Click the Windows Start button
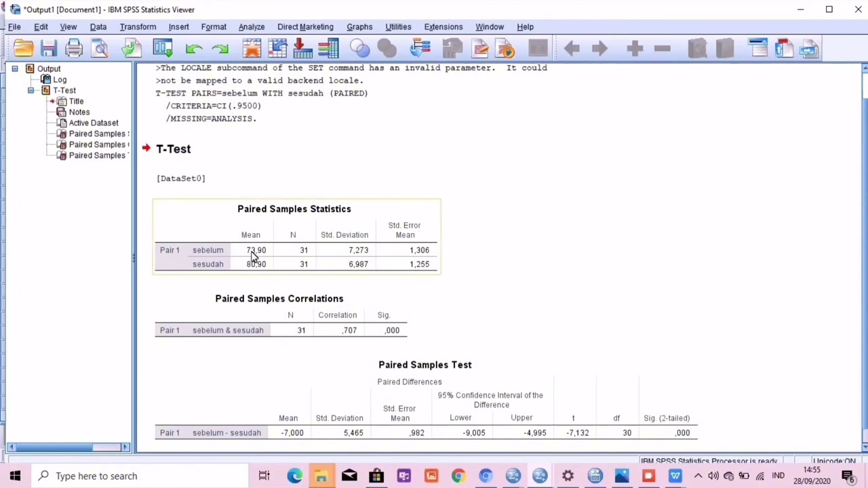This screenshot has height=488, width=868. point(15,476)
